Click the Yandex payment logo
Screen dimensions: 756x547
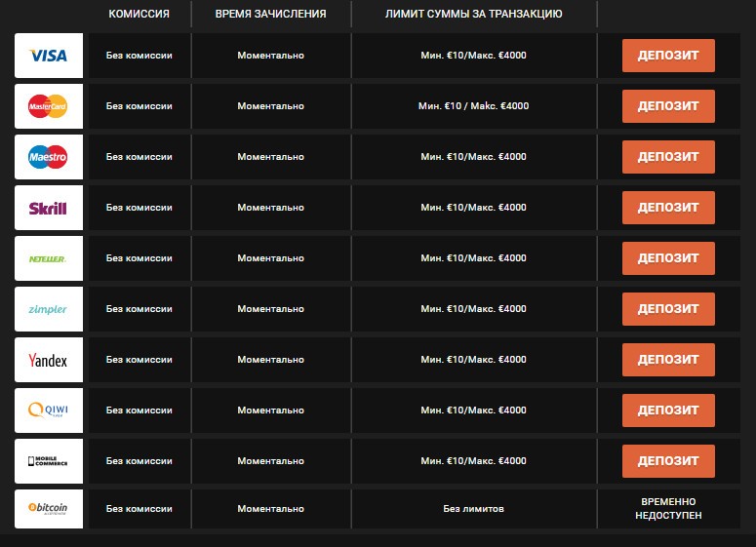click(x=49, y=360)
